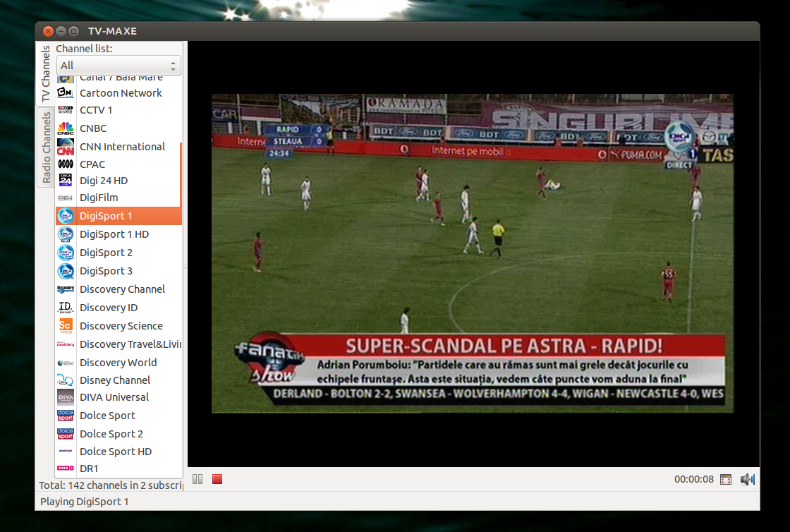
Task: Click the Discovery Channel logo icon
Action: (x=66, y=289)
